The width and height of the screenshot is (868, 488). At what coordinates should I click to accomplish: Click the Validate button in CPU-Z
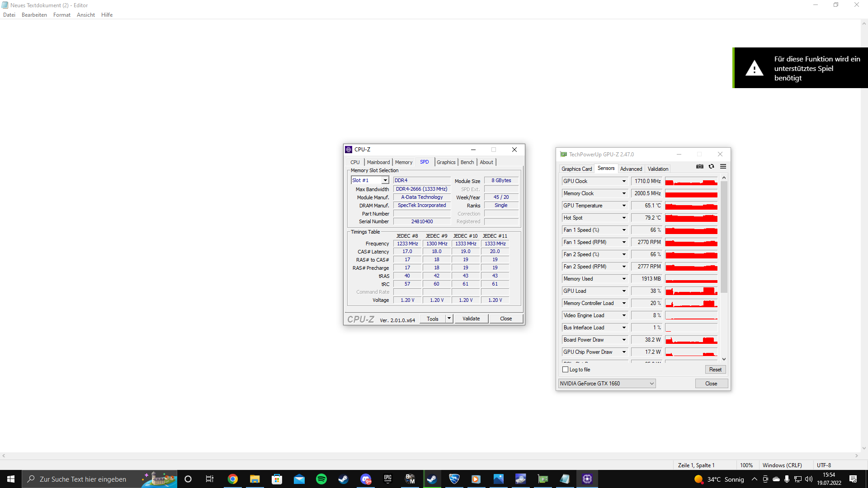pyautogui.click(x=471, y=319)
